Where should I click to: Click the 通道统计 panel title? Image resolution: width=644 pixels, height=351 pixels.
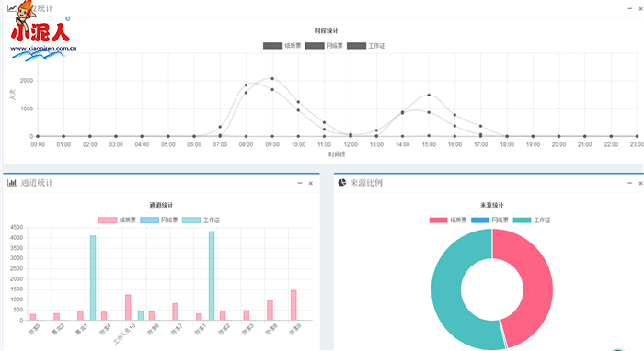click(x=37, y=183)
